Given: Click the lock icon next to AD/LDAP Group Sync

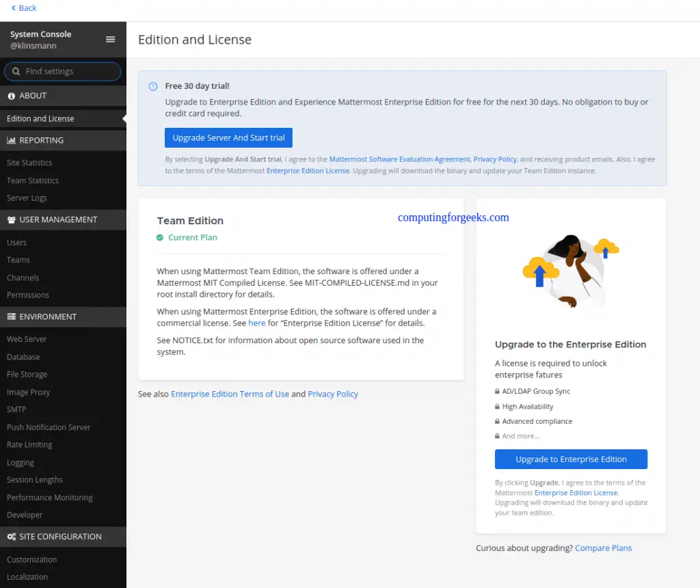Looking at the screenshot, I should coord(498,391).
